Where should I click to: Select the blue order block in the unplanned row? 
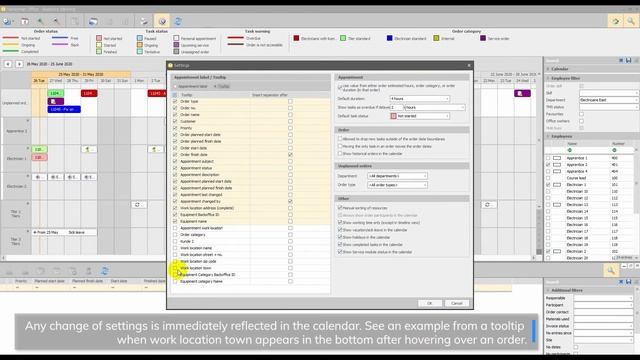[64, 109]
